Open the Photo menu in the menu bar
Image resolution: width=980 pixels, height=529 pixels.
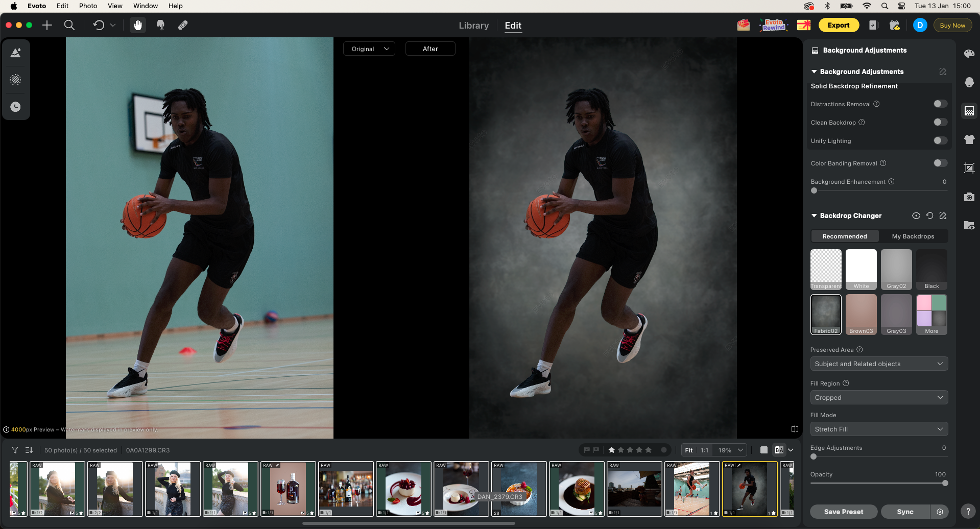point(88,6)
